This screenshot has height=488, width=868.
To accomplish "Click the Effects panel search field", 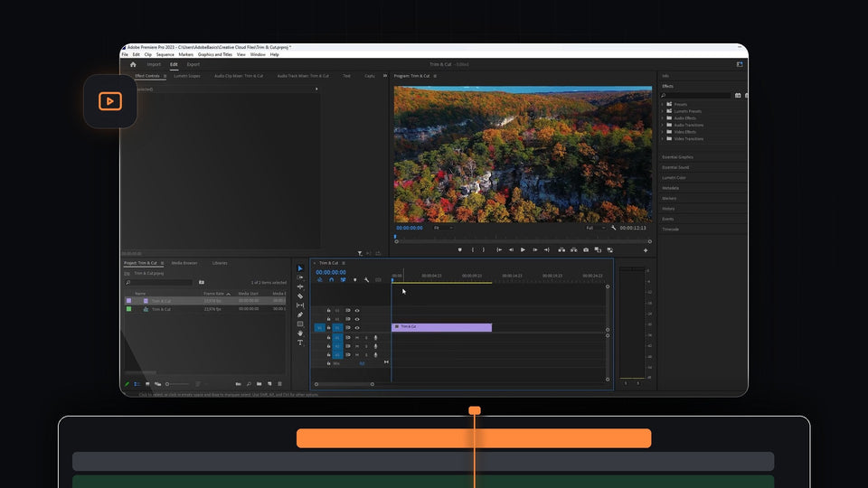I will 696,96.
